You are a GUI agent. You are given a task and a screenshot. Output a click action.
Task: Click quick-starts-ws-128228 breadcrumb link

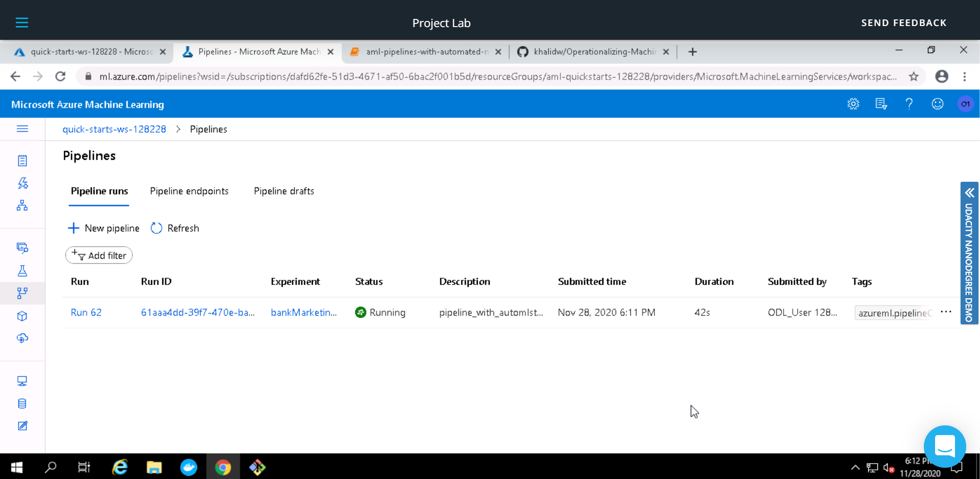coord(114,129)
